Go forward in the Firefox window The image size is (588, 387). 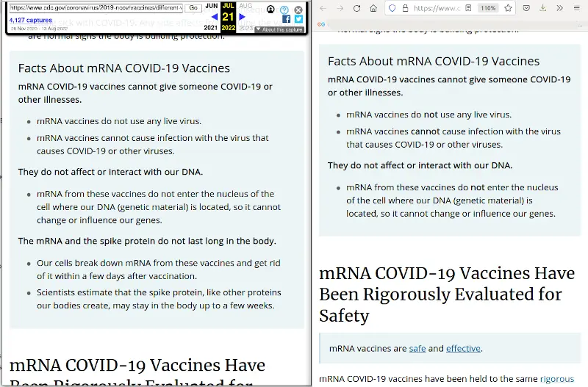340,8
